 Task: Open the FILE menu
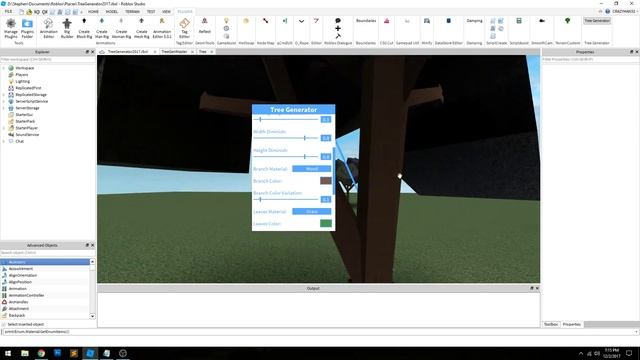[8, 11]
